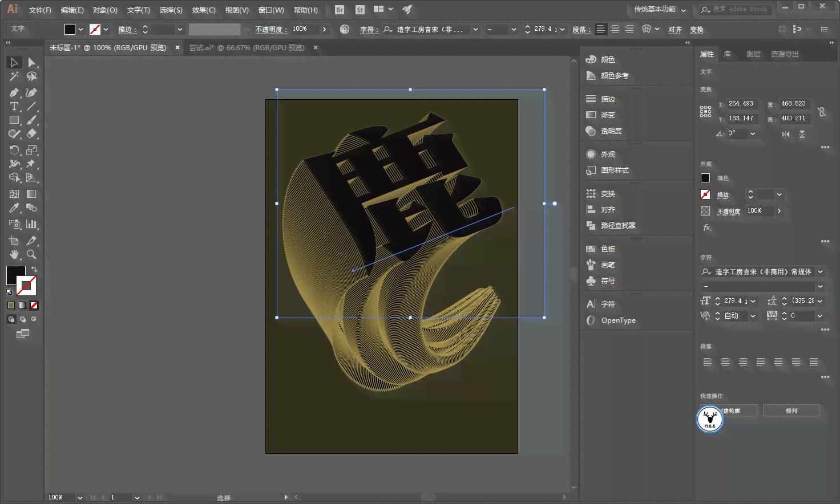Select the Curvature tool

tap(32, 92)
